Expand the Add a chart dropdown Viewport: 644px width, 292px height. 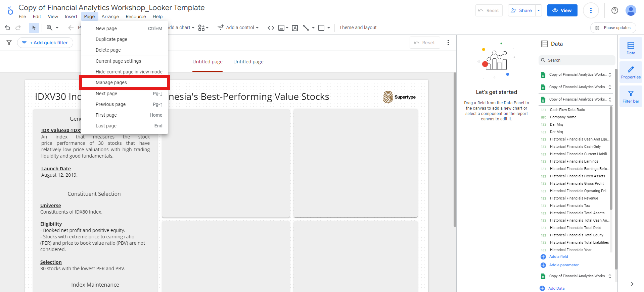click(193, 28)
